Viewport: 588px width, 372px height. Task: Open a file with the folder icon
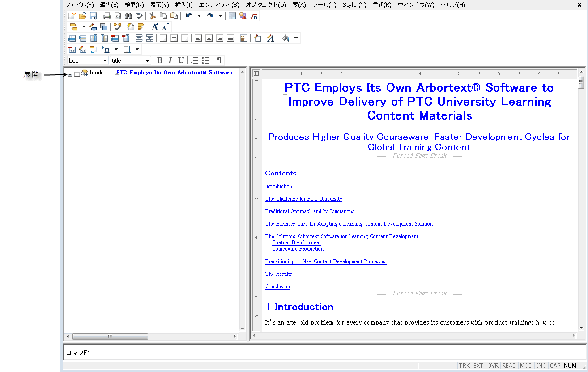(x=82, y=16)
